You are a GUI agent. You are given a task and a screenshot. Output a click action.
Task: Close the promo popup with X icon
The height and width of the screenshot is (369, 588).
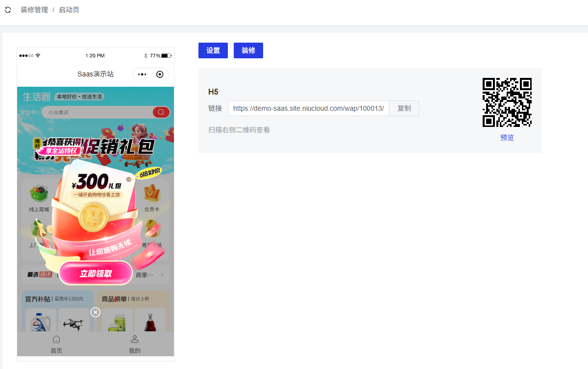tap(96, 312)
